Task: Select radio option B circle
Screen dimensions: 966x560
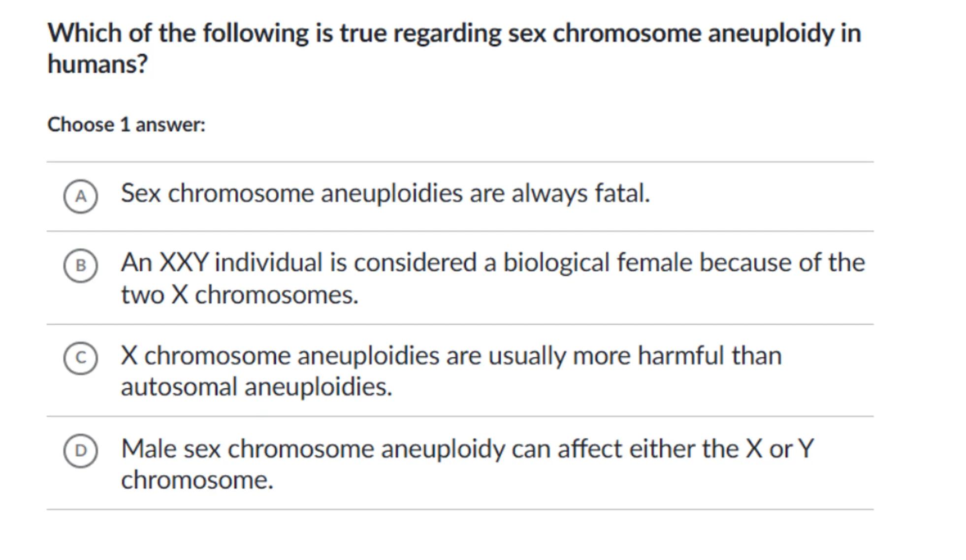Action: pos(80,266)
